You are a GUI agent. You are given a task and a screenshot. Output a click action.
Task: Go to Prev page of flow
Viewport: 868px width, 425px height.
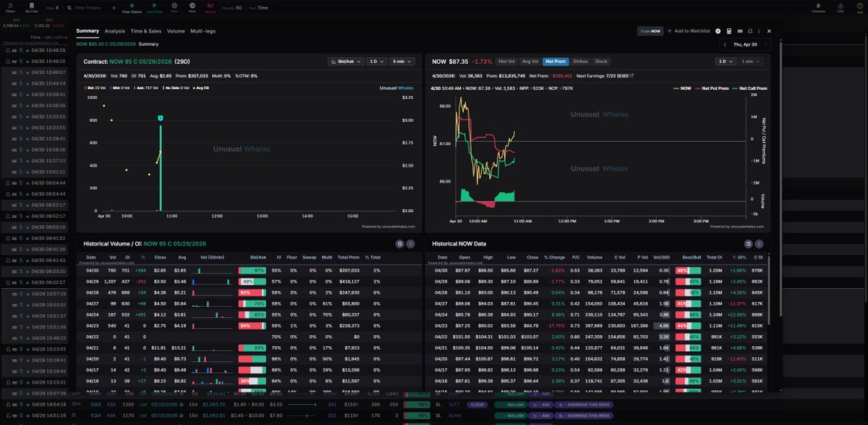click(x=175, y=7)
